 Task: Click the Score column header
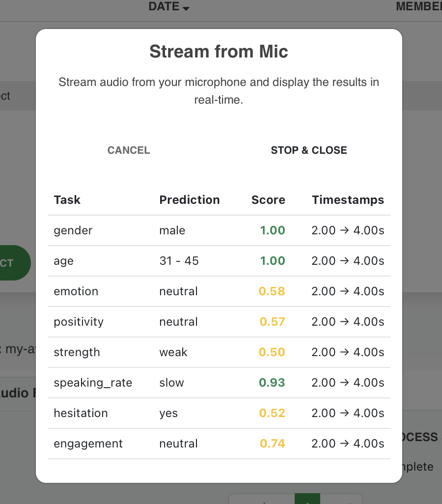point(268,200)
